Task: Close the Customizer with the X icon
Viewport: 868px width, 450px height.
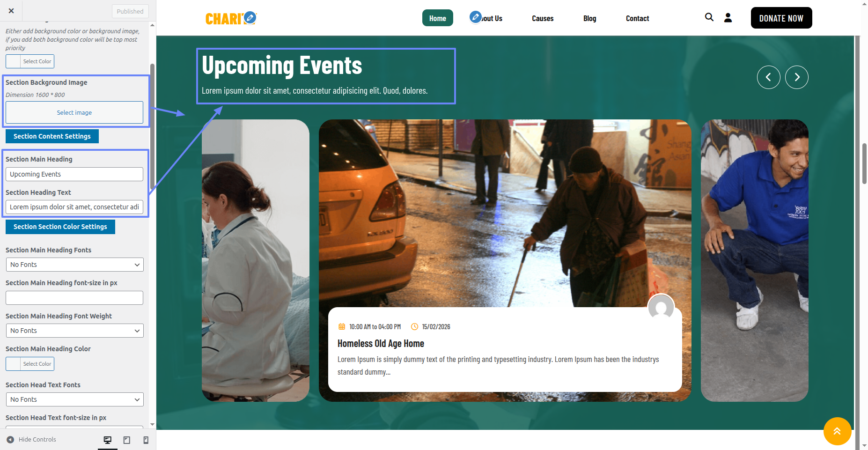Action: click(11, 11)
